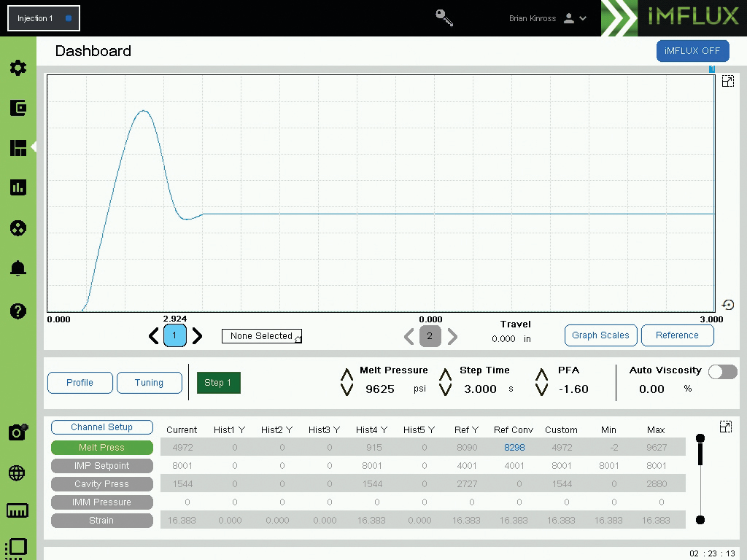Image resolution: width=747 pixels, height=560 pixels.
Task: Expand the graph using the fullscreen icon
Action: click(727, 81)
